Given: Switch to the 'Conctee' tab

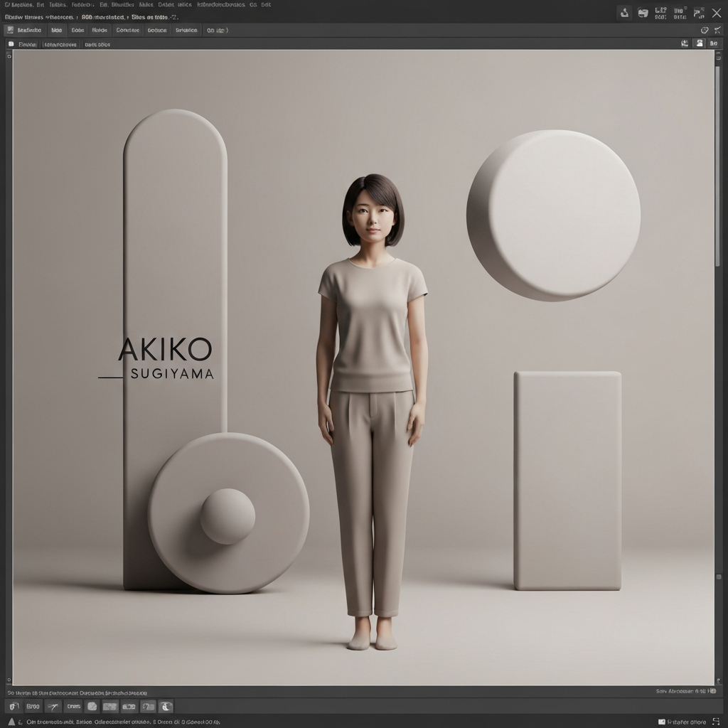Looking at the screenshot, I should tap(128, 30).
